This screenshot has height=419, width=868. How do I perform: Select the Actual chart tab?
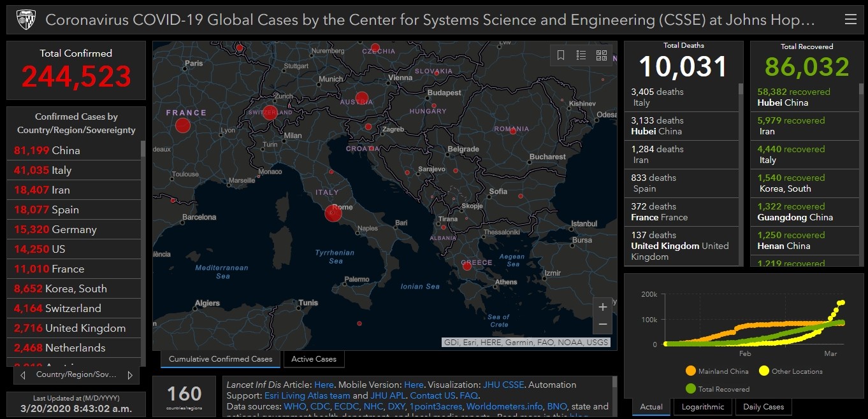[x=651, y=406]
